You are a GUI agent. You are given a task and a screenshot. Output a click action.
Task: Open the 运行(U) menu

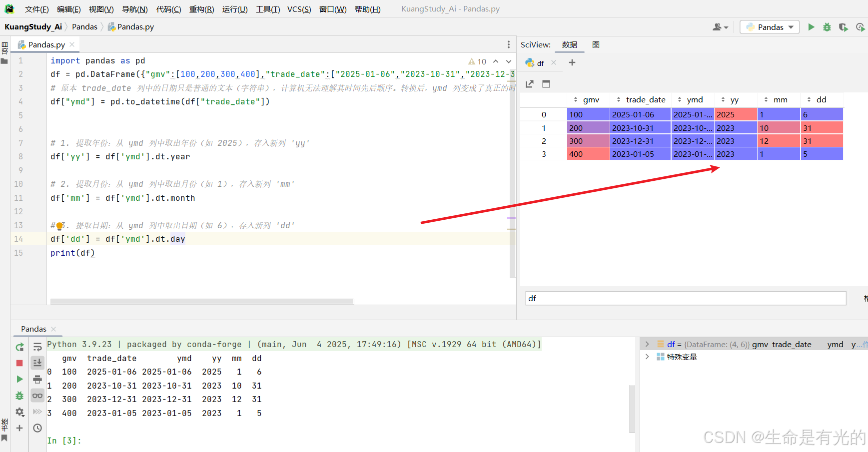[x=235, y=9]
